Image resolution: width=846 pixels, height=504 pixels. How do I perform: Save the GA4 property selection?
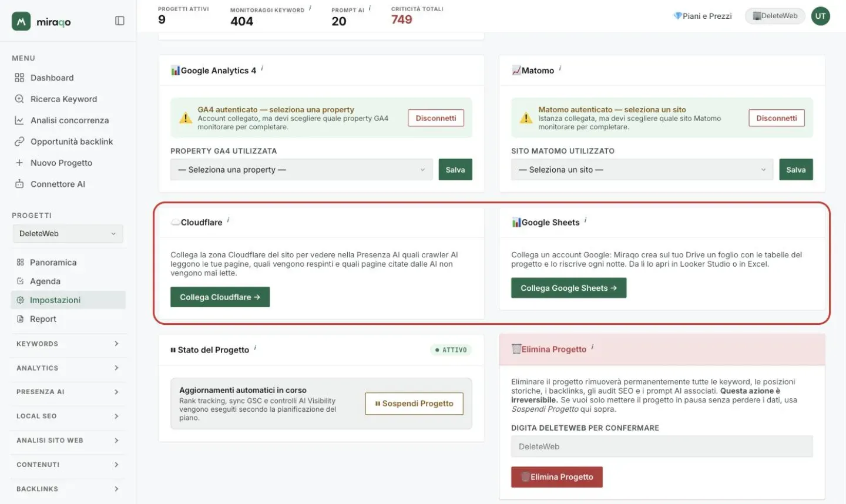[455, 170]
